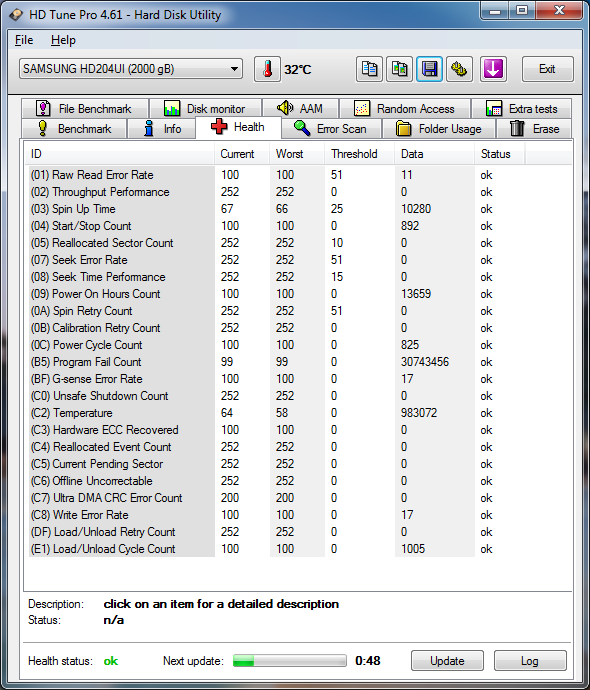Switch to the Info tab

coord(161,128)
